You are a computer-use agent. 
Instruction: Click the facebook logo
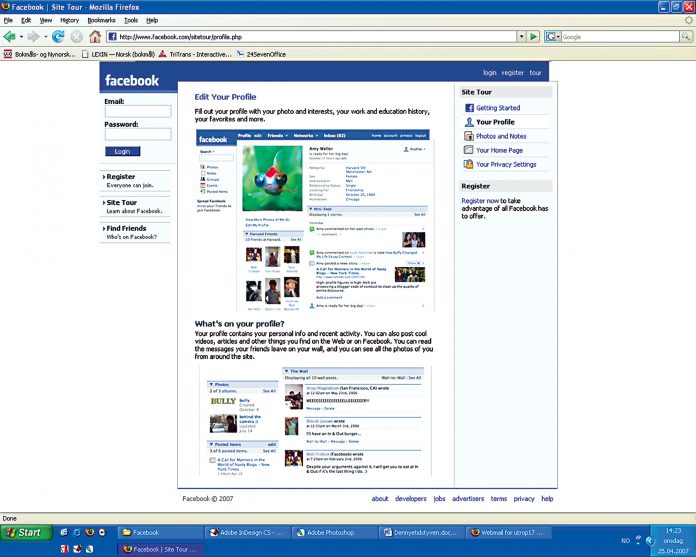(132, 80)
